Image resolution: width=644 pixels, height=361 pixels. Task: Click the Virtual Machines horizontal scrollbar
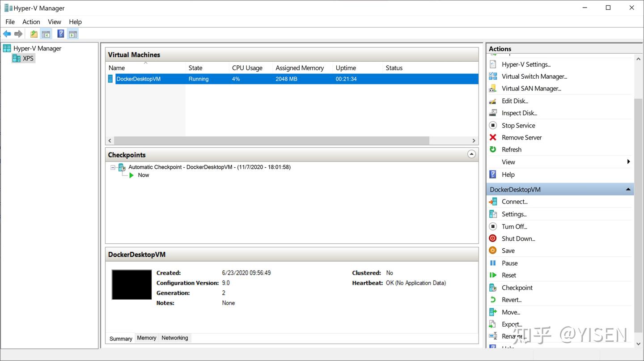point(272,140)
